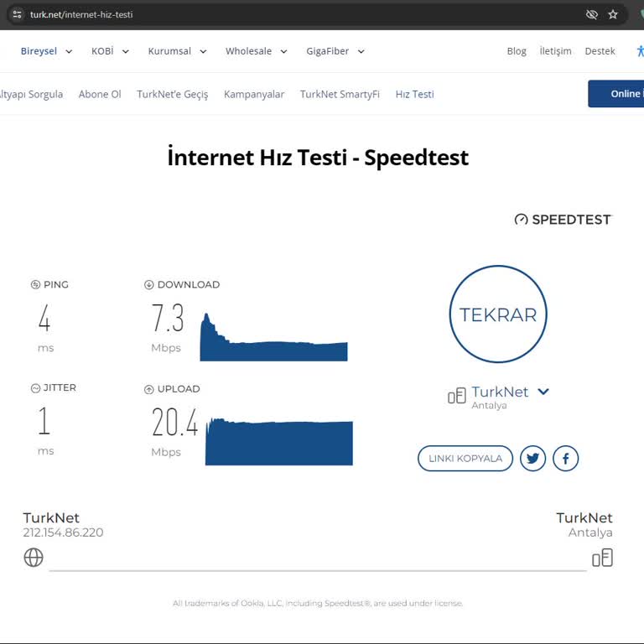Open the Destek link
Viewport: 644px width, 644px height.
tap(600, 51)
